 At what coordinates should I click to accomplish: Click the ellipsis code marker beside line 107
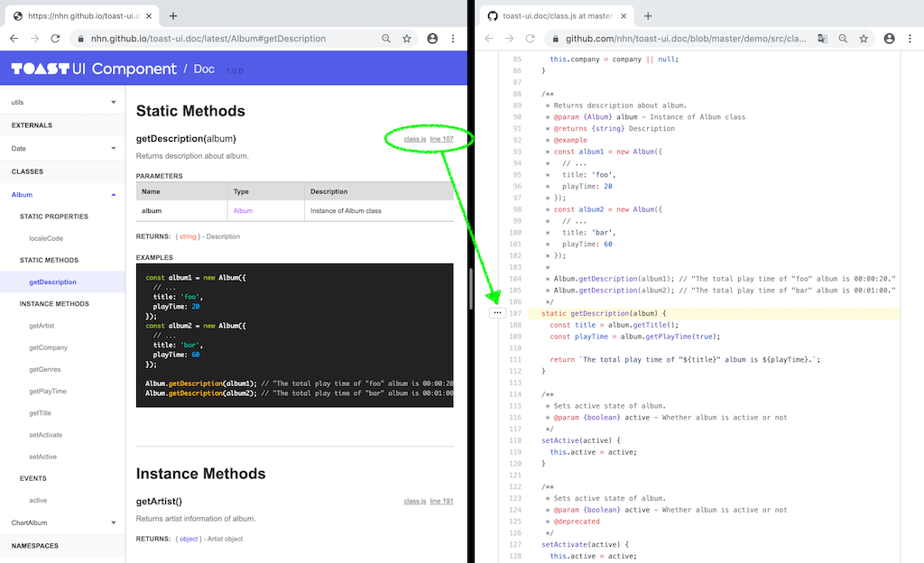497,312
